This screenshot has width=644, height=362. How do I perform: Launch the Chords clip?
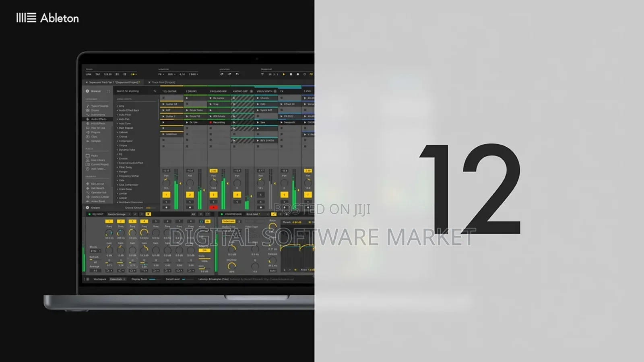tap(258, 98)
